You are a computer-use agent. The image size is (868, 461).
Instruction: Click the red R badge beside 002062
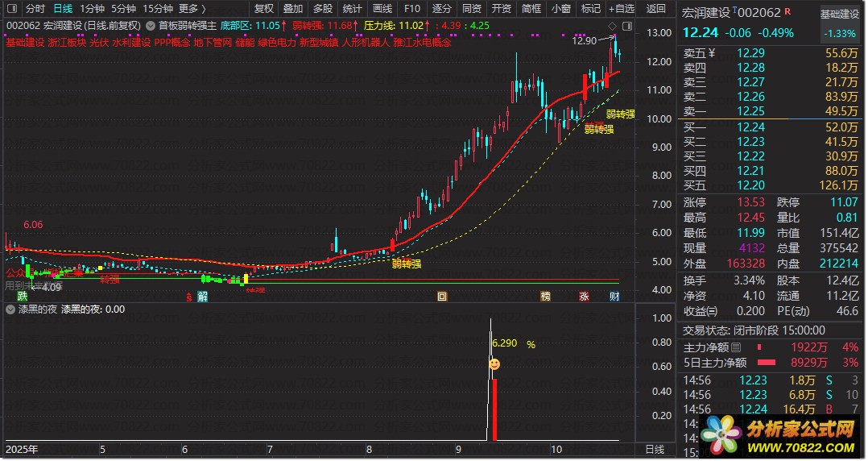click(x=787, y=11)
